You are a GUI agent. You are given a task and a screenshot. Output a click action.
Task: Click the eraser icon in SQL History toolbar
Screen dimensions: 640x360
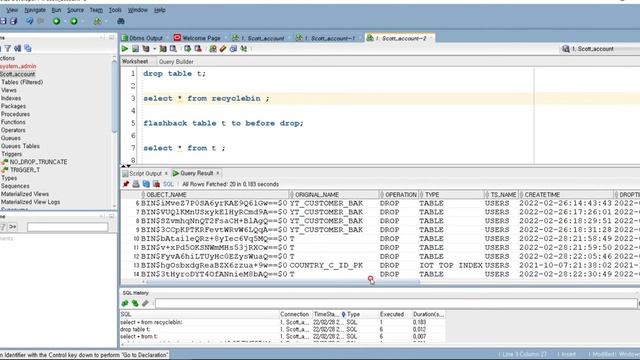pyautogui.click(x=145, y=303)
